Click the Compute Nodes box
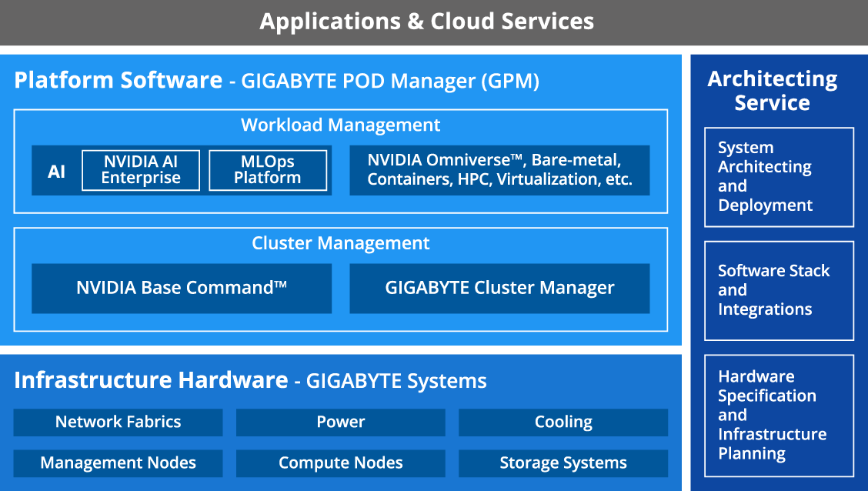The height and width of the screenshot is (491, 868). (x=340, y=463)
